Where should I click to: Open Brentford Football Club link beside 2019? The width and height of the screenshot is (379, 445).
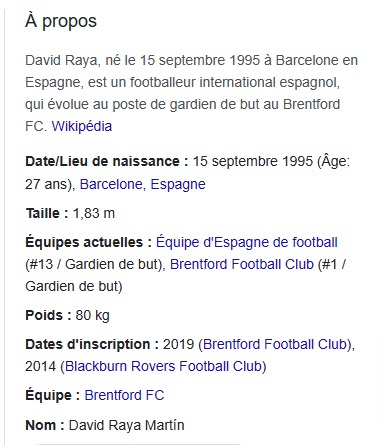click(x=275, y=344)
